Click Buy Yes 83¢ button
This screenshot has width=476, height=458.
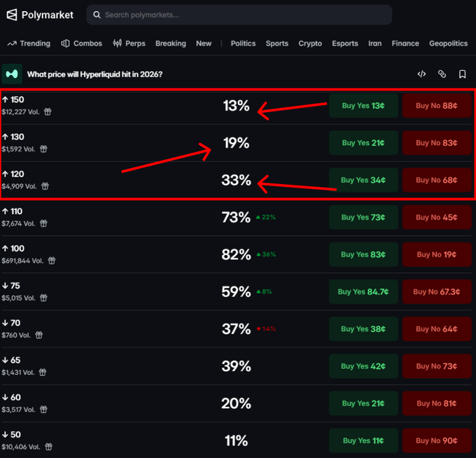363,254
